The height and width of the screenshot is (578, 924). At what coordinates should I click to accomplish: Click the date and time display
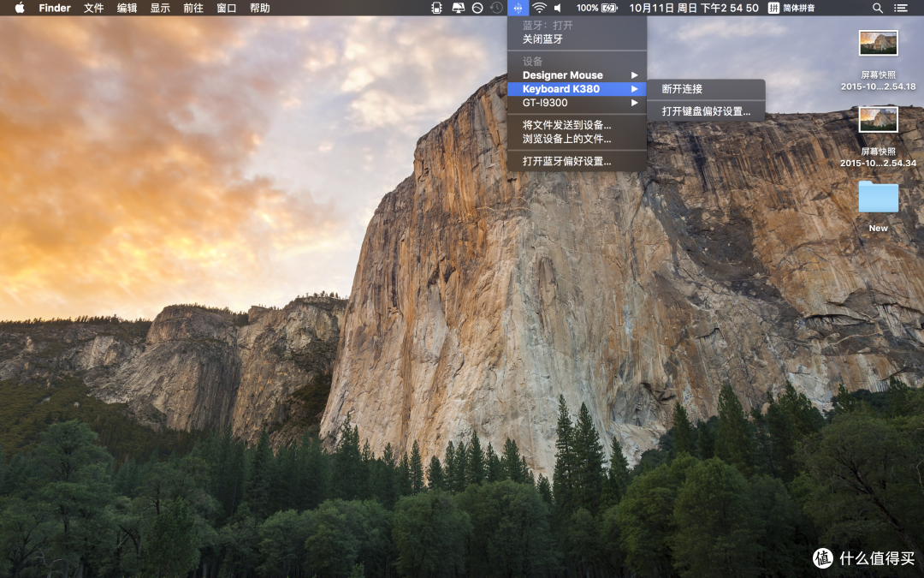[x=694, y=8]
